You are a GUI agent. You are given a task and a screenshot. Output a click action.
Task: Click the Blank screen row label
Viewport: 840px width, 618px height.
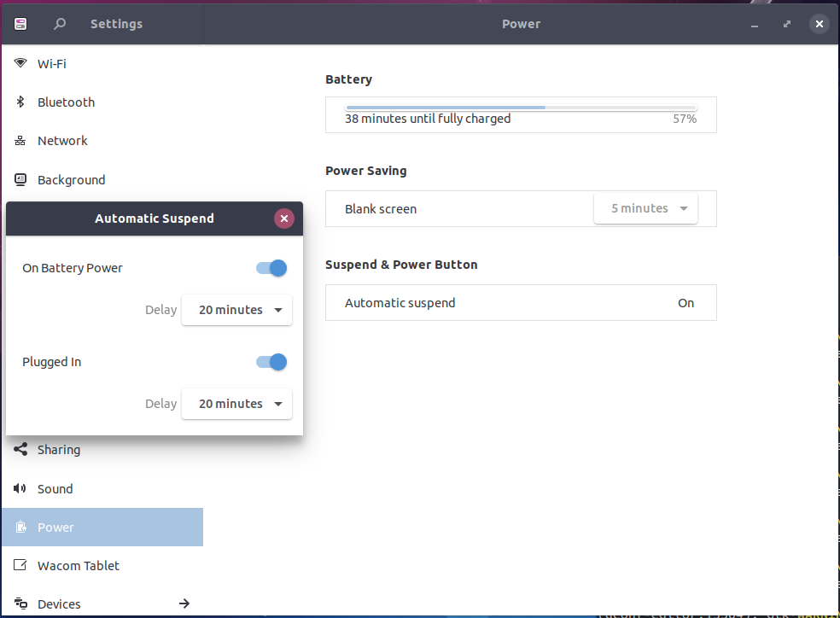click(381, 209)
